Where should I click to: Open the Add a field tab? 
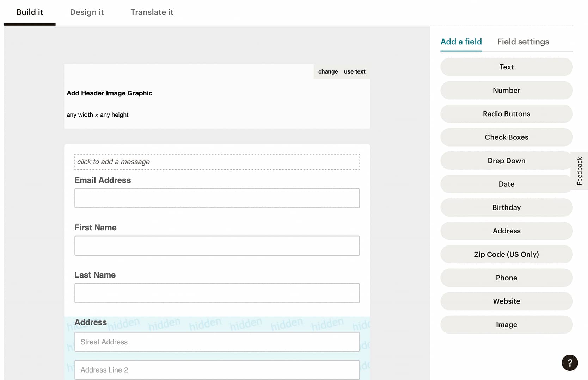coord(461,42)
